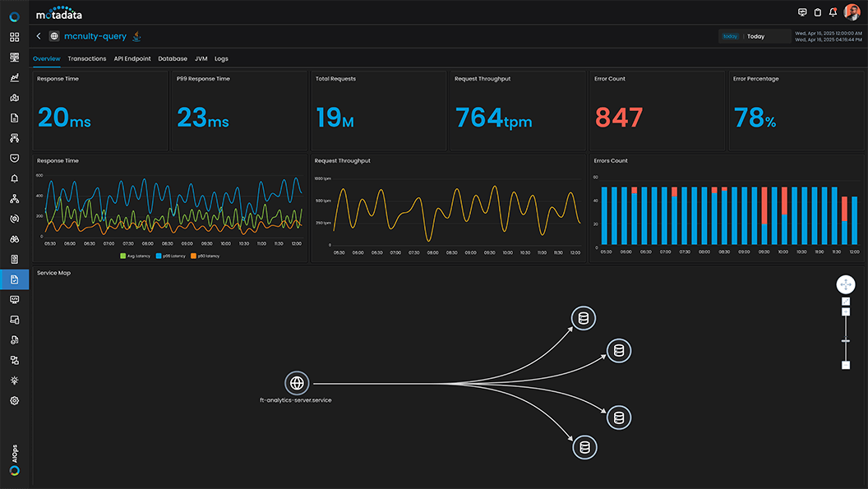Click the mcnulty-query title link
The width and height of the screenshot is (868, 489).
tap(94, 35)
